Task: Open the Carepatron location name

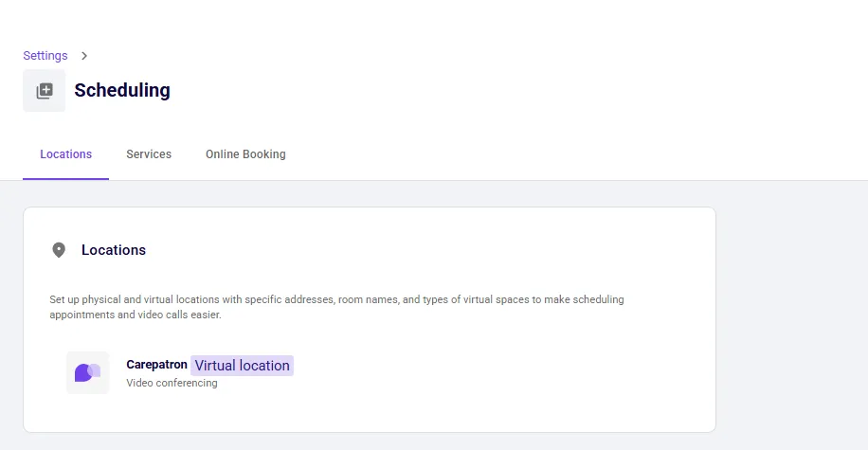Action: (156, 365)
